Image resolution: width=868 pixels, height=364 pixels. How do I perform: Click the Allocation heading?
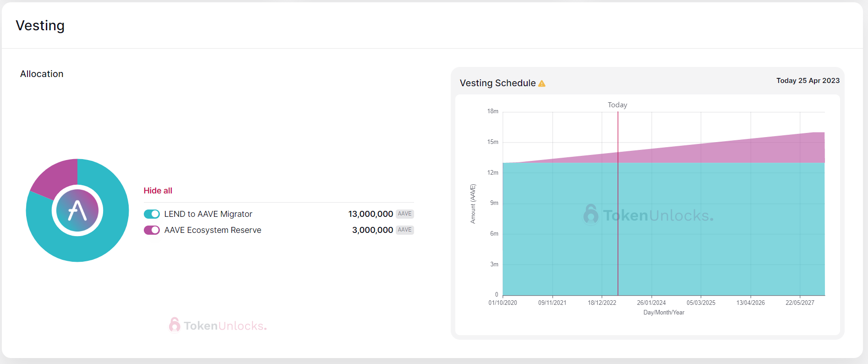click(42, 74)
